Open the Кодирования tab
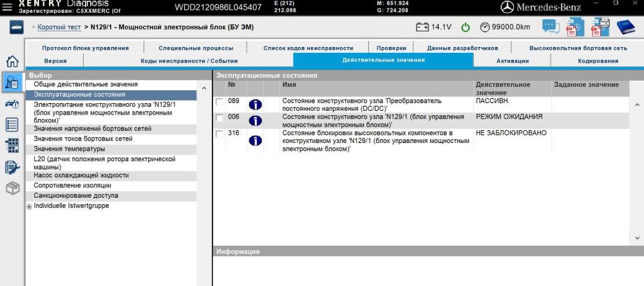This screenshot has height=286, width=644. (598, 61)
